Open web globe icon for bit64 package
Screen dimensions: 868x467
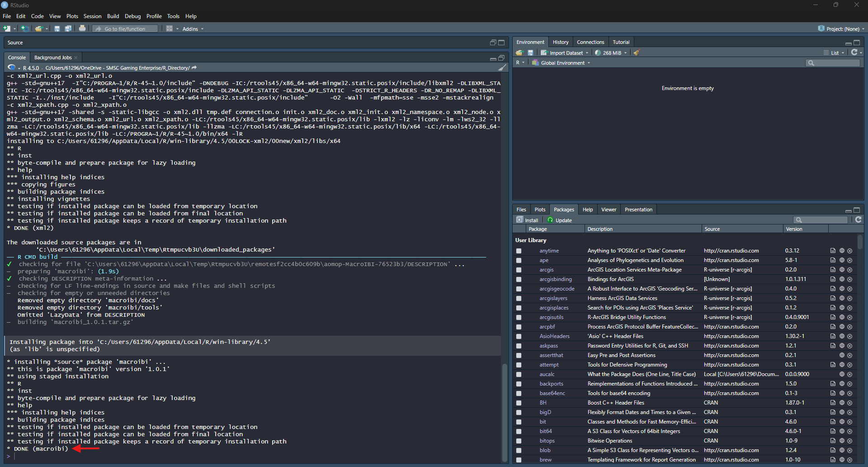pos(842,431)
